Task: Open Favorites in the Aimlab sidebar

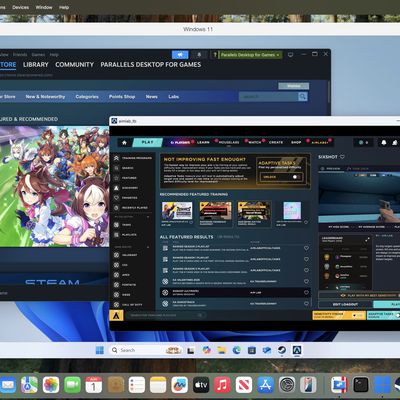Action: (126, 198)
